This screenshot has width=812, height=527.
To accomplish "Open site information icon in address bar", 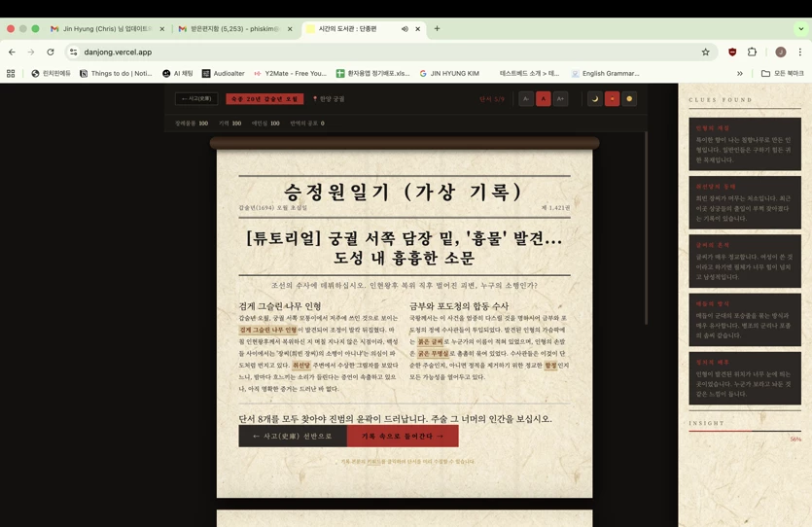I will coord(74,52).
